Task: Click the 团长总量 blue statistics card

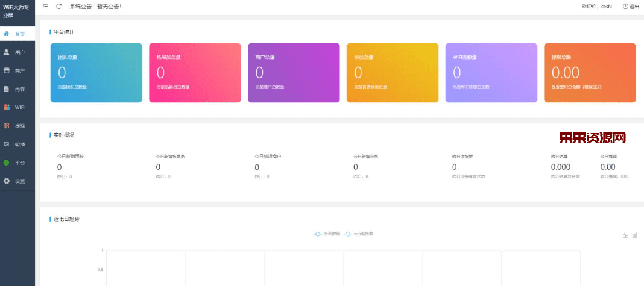Action: [96, 73]
